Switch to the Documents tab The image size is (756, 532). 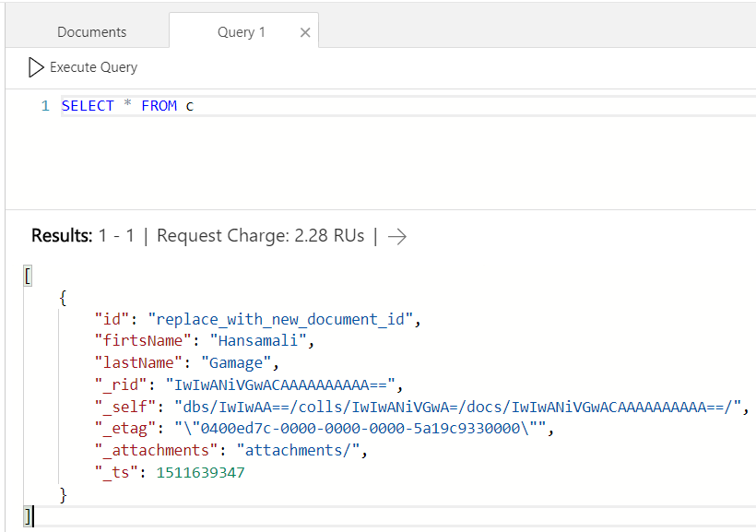click(x=91, y=32)
